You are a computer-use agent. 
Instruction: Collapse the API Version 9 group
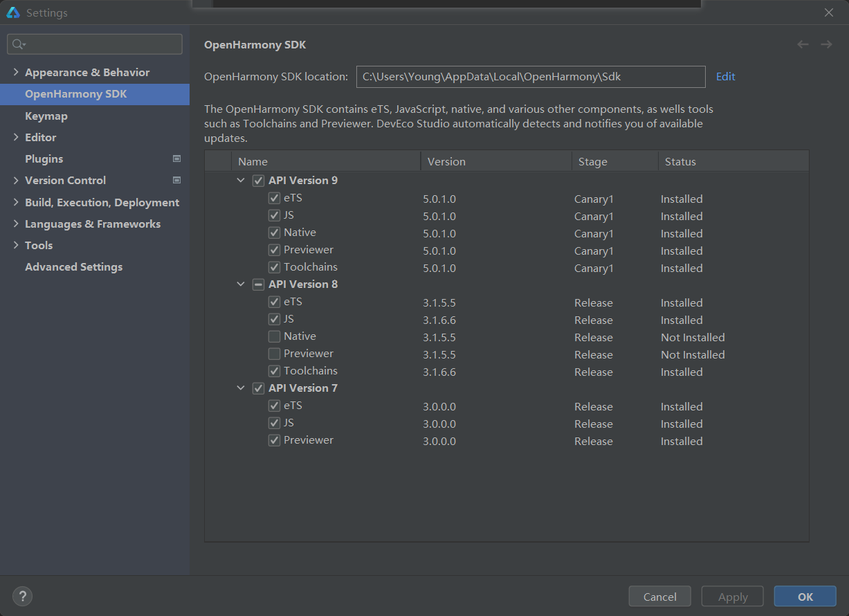[241, 181]
